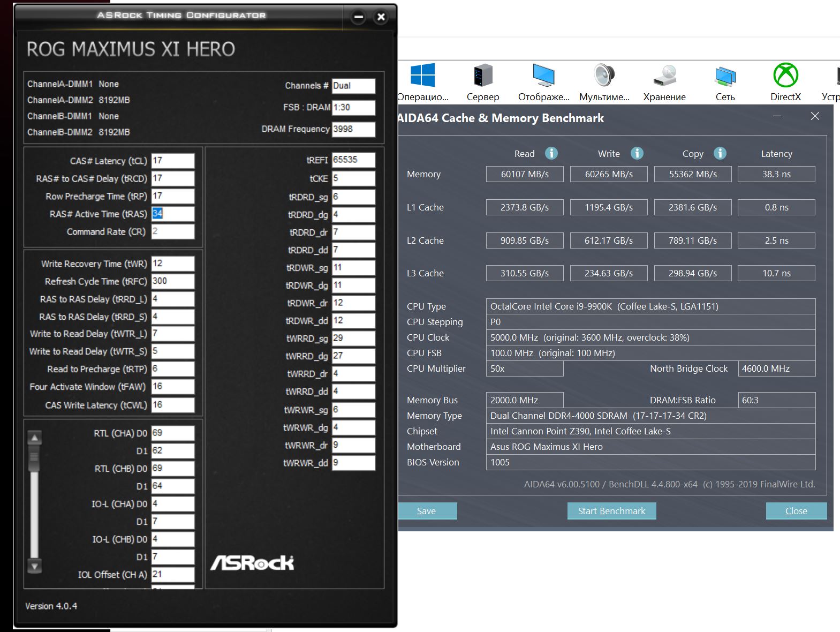Click the Four Activate Window (tFAW) field

pos(173,387)
